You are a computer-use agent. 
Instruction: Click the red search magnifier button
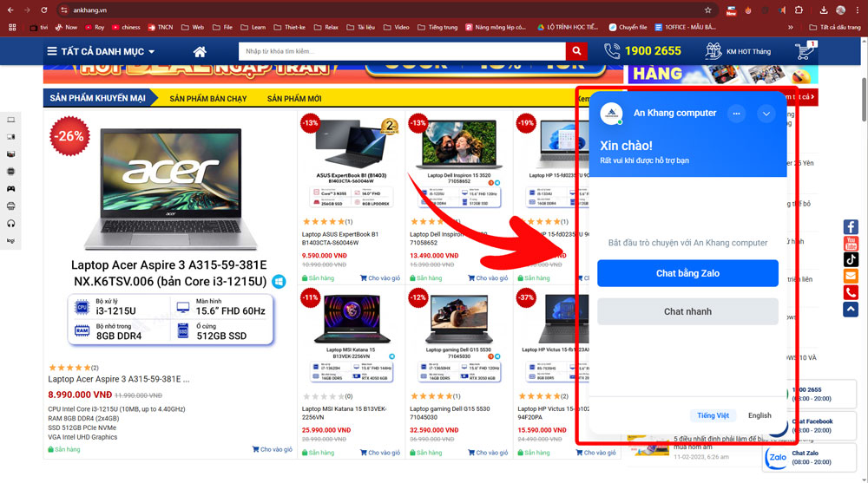click(576, 51)
